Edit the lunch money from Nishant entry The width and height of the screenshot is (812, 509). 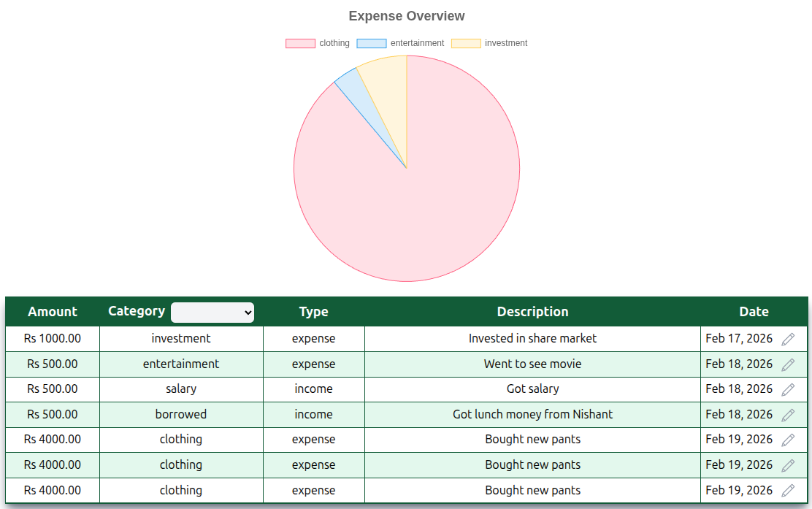click(788, 415)
